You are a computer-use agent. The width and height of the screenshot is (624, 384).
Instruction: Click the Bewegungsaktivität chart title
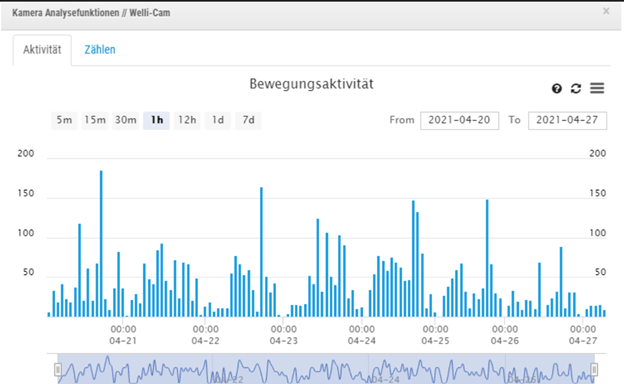311,84
